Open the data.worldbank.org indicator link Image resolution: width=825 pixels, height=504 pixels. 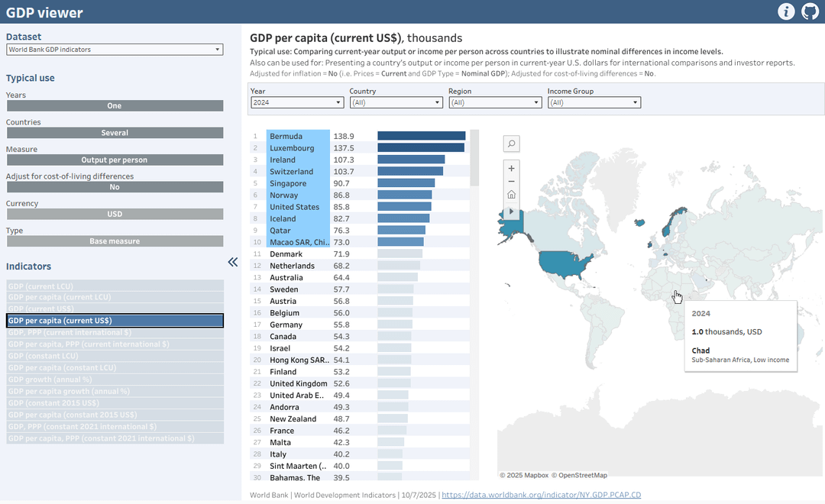pyautogui.click(x=541, y=495)
